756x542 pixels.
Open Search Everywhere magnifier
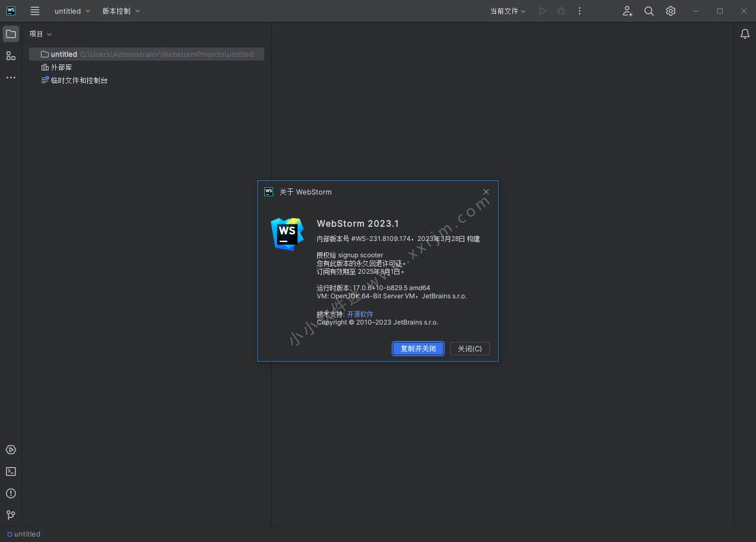tap(649, 11)
